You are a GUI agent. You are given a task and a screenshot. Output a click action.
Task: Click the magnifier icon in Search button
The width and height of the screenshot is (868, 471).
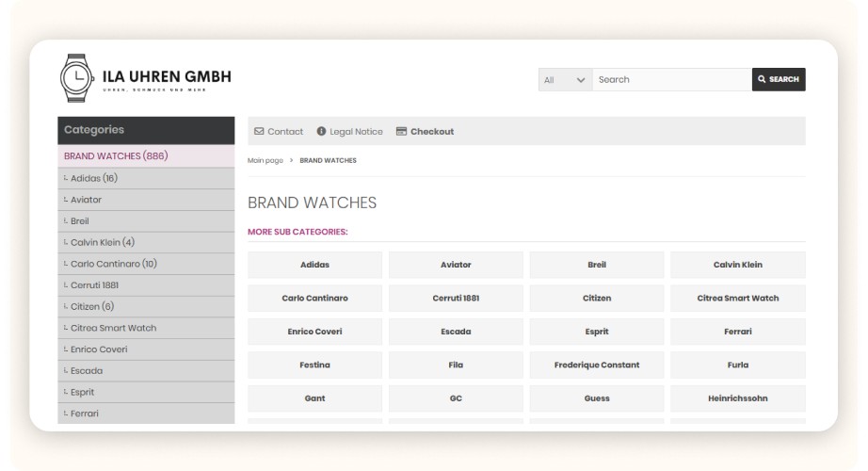762,79
